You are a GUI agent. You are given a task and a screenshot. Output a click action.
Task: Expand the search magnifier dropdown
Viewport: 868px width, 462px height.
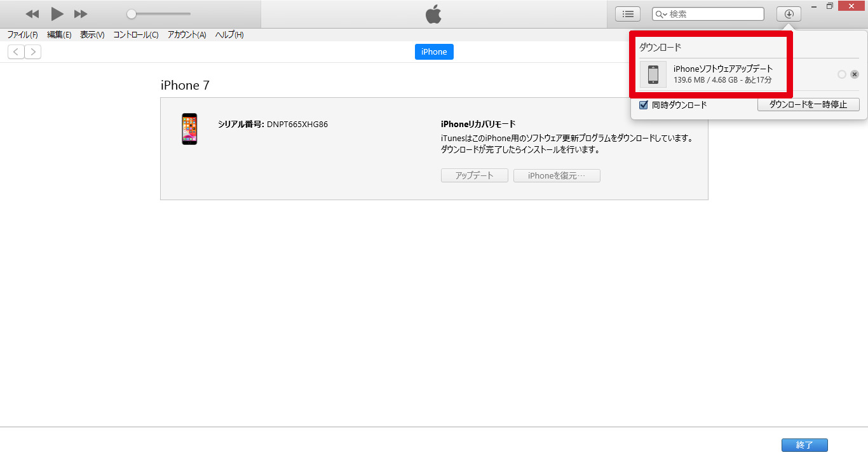pyautogui.click(x=661, y=14)
